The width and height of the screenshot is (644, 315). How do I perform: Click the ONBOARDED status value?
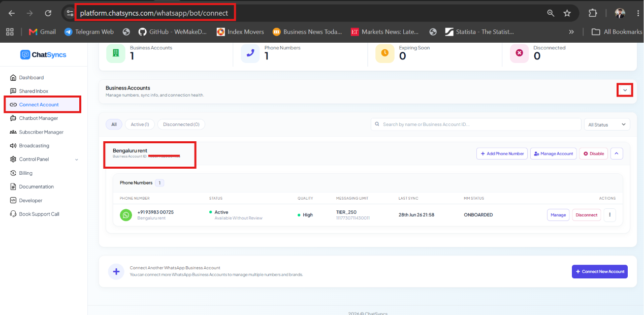[x=478, y=215]
